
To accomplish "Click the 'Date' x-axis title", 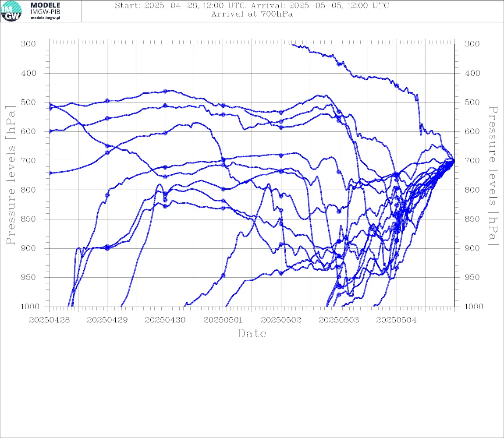I will (252, 334).
